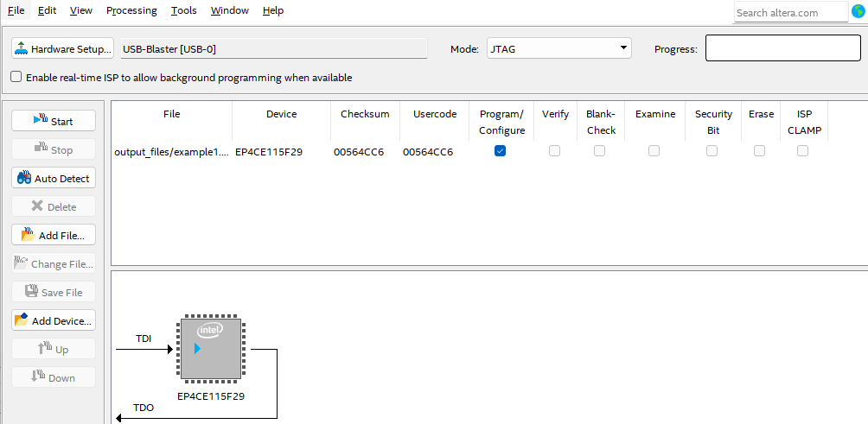Enable the real-time ISP checkbox
Screen dimensions: 868x424
click(x=16, y=78)
